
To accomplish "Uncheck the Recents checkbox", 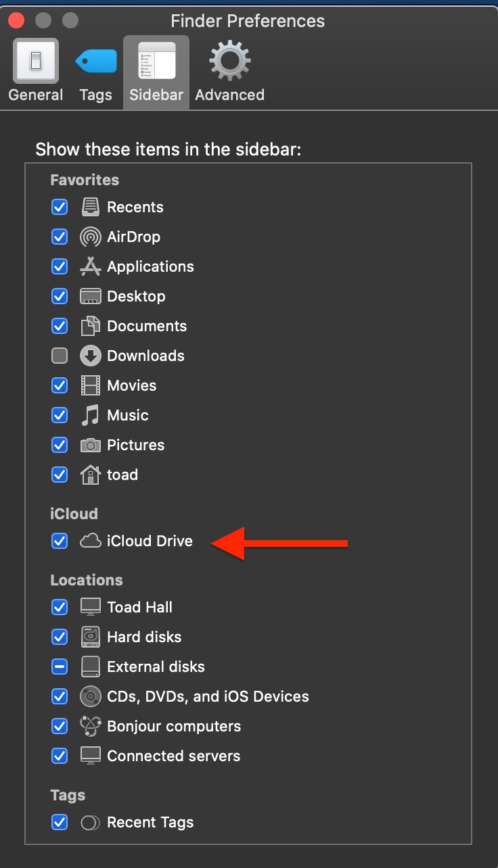I will [x=60, y=207].
